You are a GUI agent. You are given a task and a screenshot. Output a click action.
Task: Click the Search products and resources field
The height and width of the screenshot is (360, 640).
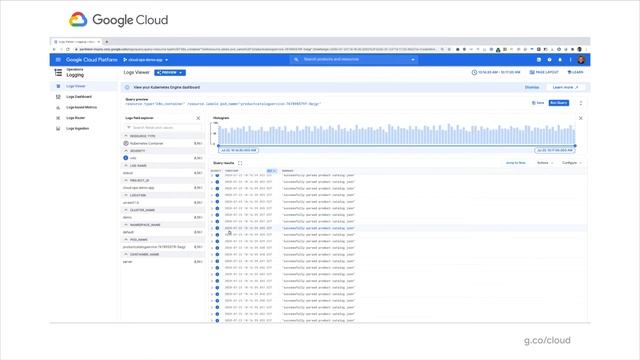coord(353,60)
